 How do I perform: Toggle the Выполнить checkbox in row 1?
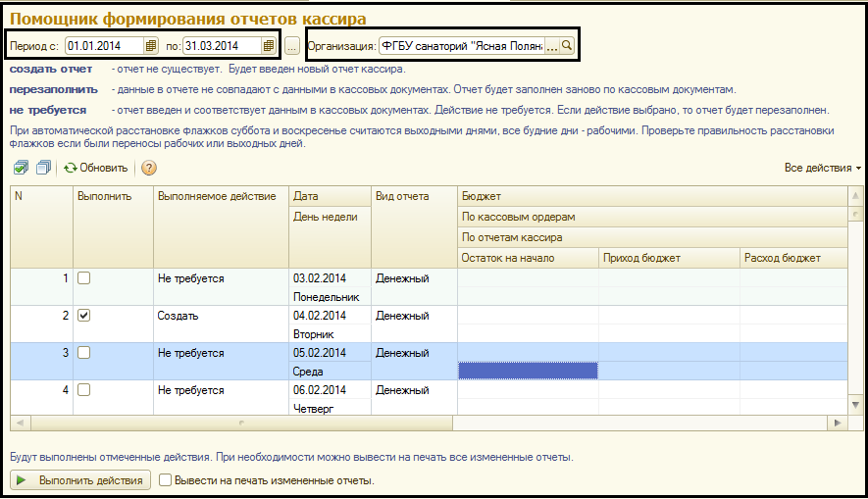pos(83,278)
